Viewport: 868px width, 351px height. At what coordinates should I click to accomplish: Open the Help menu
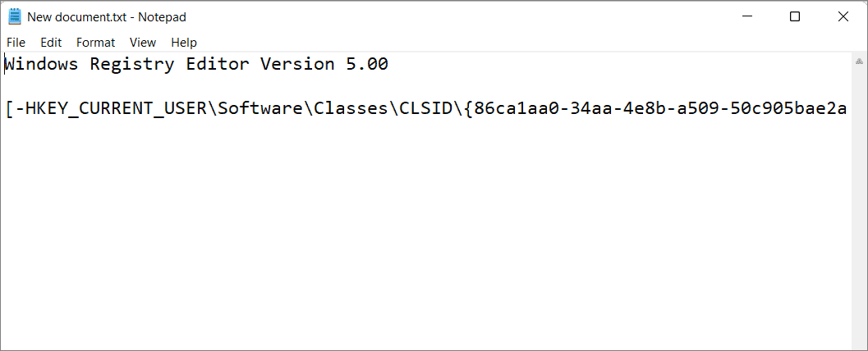(x=184, y=43)
